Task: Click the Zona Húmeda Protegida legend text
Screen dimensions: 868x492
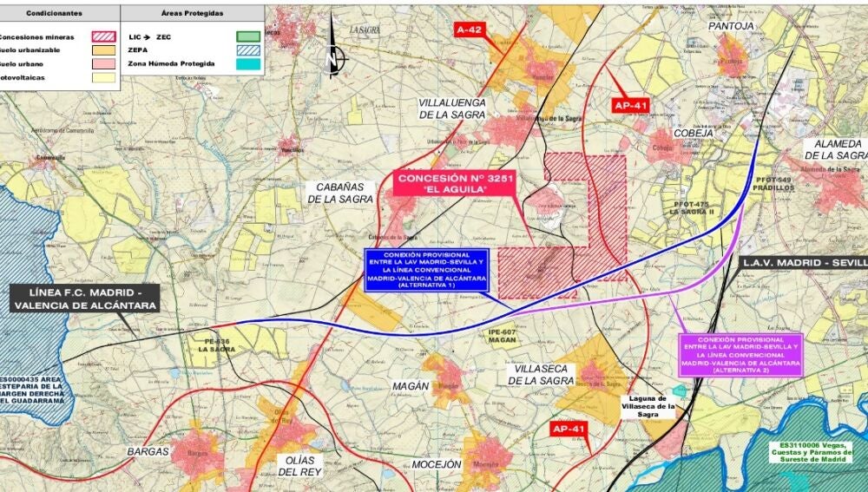Action: (x=171, y=63)
